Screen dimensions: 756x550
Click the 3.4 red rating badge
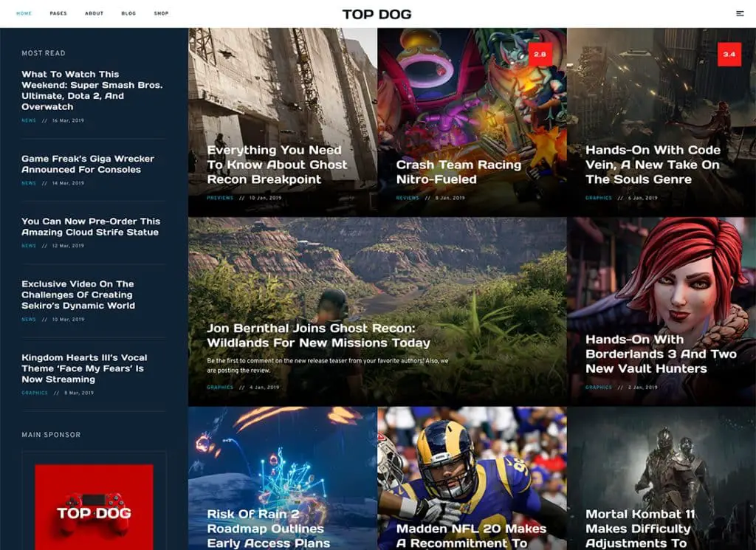(x=729, y=55)
